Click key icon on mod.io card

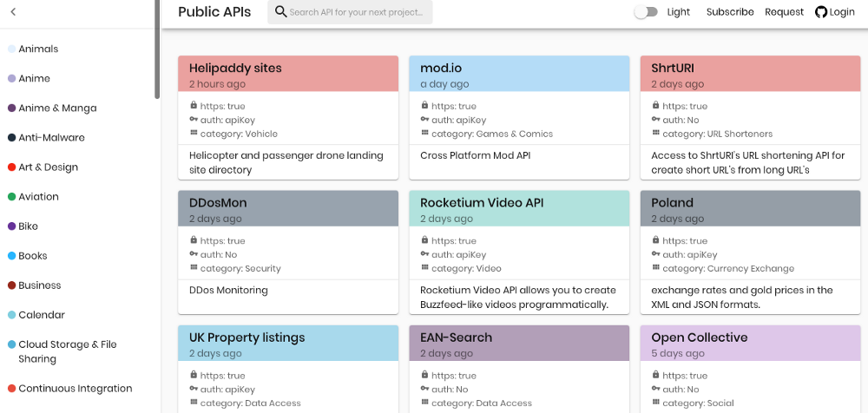coord(424,119)
